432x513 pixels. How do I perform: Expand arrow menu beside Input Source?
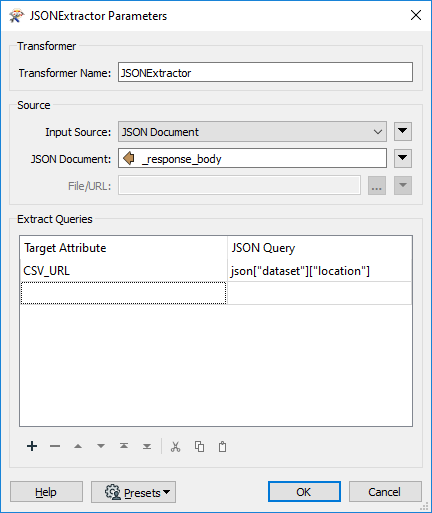(403, 131)
